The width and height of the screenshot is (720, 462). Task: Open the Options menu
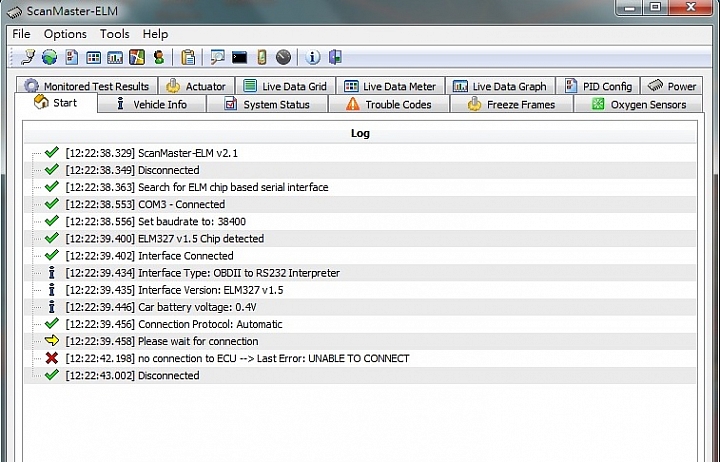click(65, 34)
